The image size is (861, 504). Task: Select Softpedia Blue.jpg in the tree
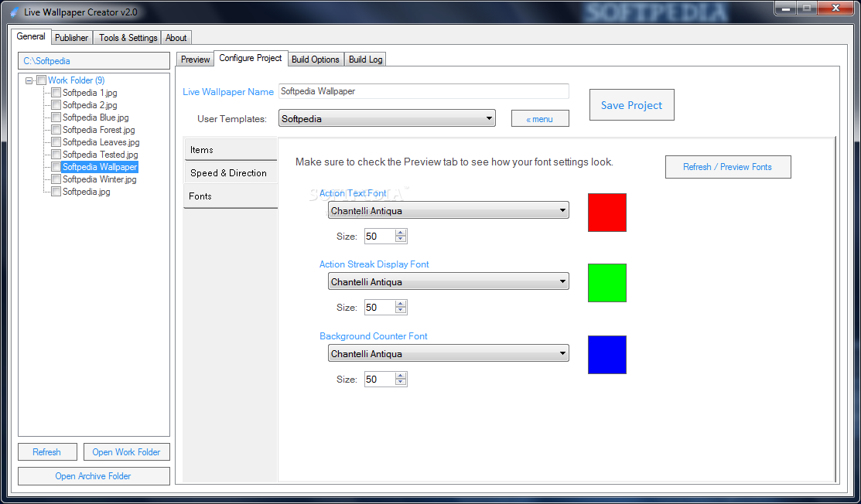point(96,117)
